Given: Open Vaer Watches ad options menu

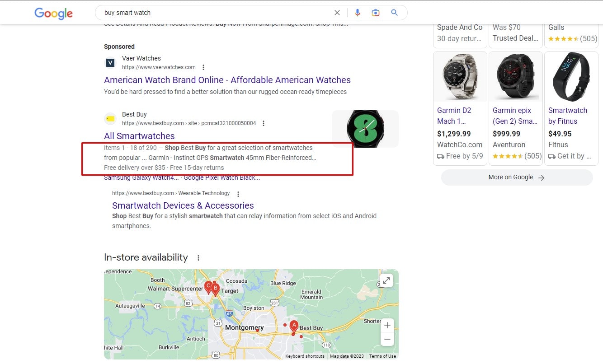Looking at the screenshot, I should 203,67.
